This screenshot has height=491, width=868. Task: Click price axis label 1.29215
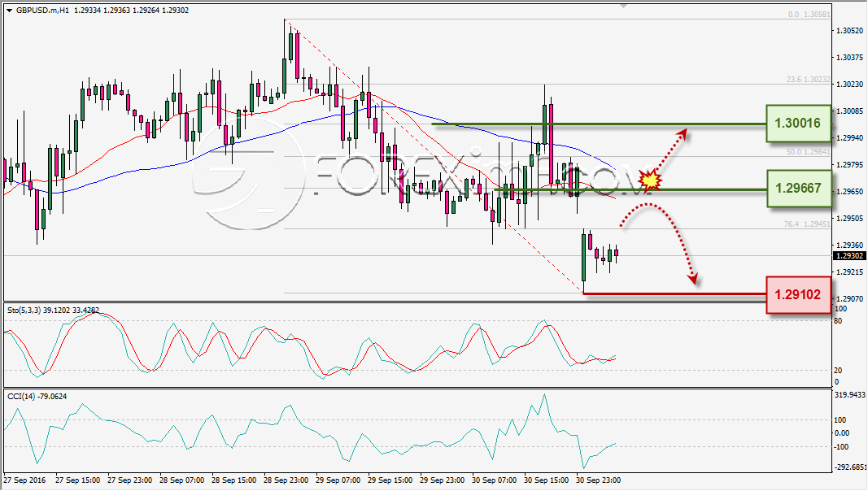[850, 272]
